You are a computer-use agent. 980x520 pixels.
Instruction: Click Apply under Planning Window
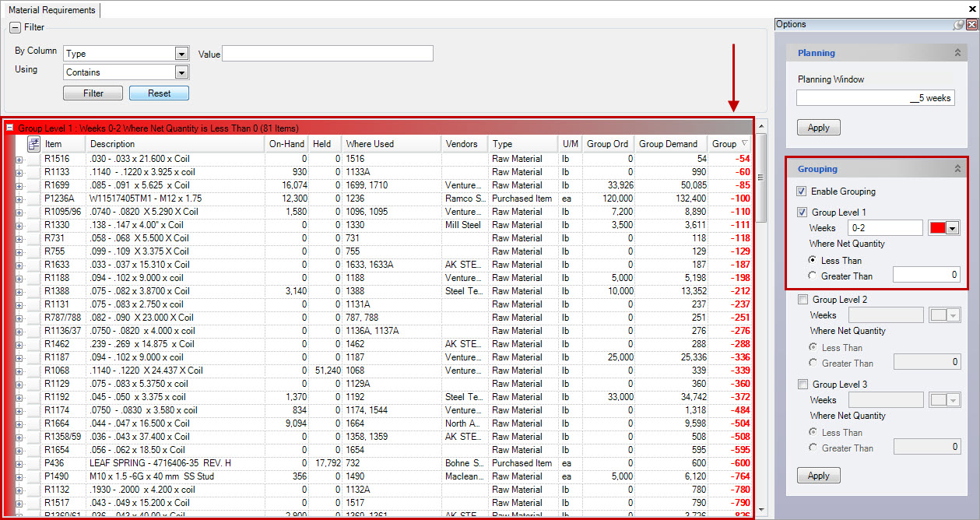click(818, 128)
